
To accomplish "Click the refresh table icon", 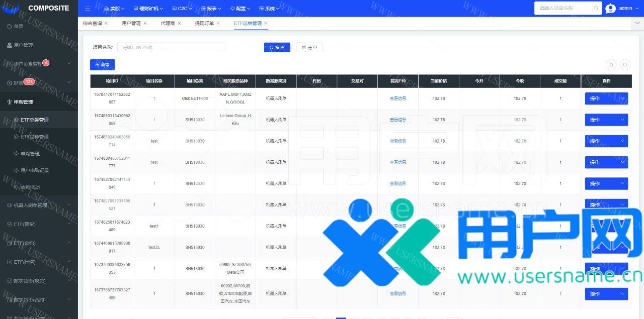I will click(x=611, y=64).
